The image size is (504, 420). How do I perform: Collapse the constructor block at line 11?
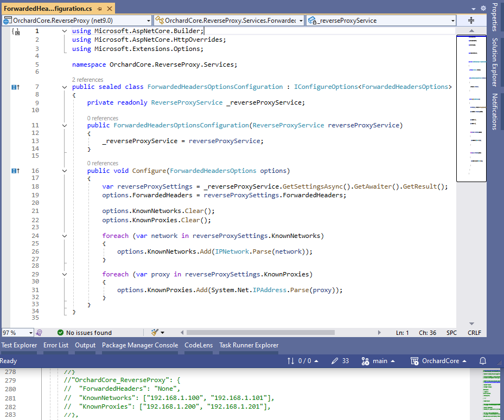tap(65, 126)
